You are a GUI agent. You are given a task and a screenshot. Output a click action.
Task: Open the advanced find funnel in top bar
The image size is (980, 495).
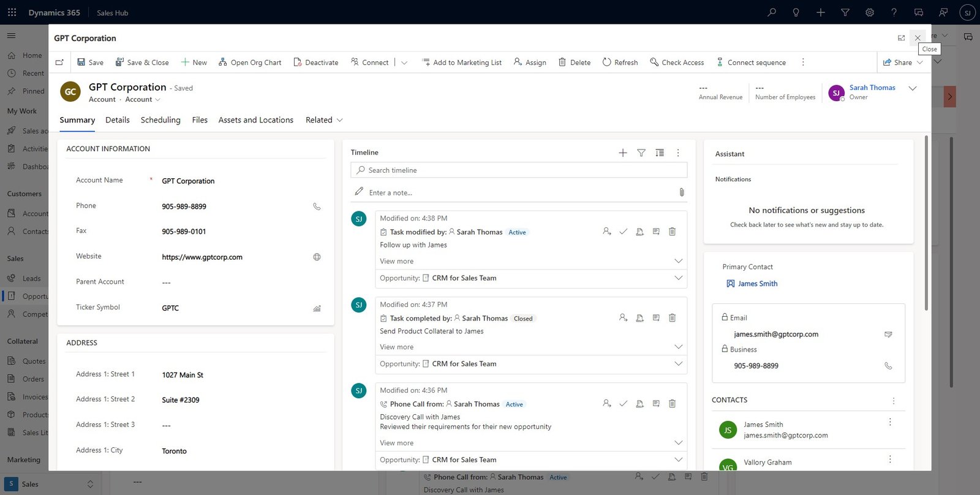pos(845,12)
